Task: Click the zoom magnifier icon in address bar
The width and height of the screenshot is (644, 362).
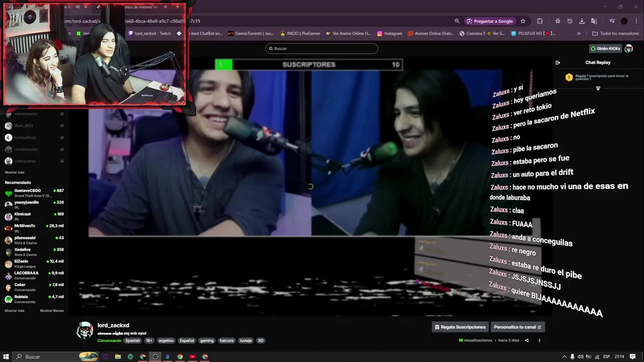Action: click(x=457, y=21)
